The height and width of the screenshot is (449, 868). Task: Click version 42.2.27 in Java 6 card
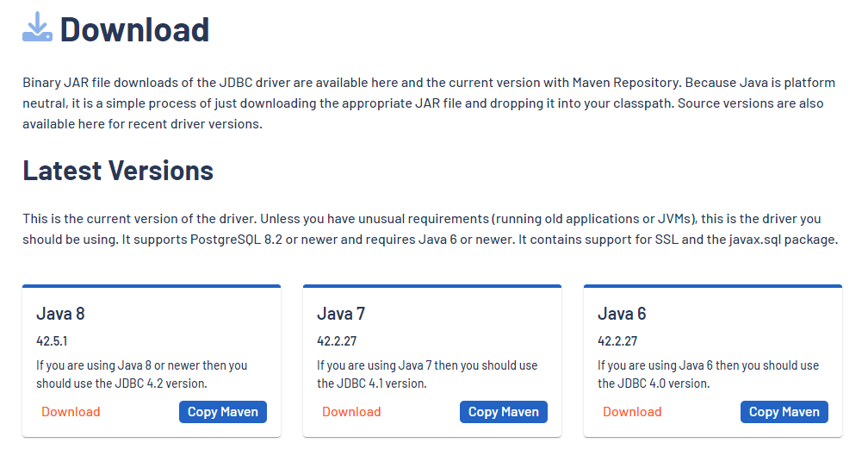click(617, 340)
